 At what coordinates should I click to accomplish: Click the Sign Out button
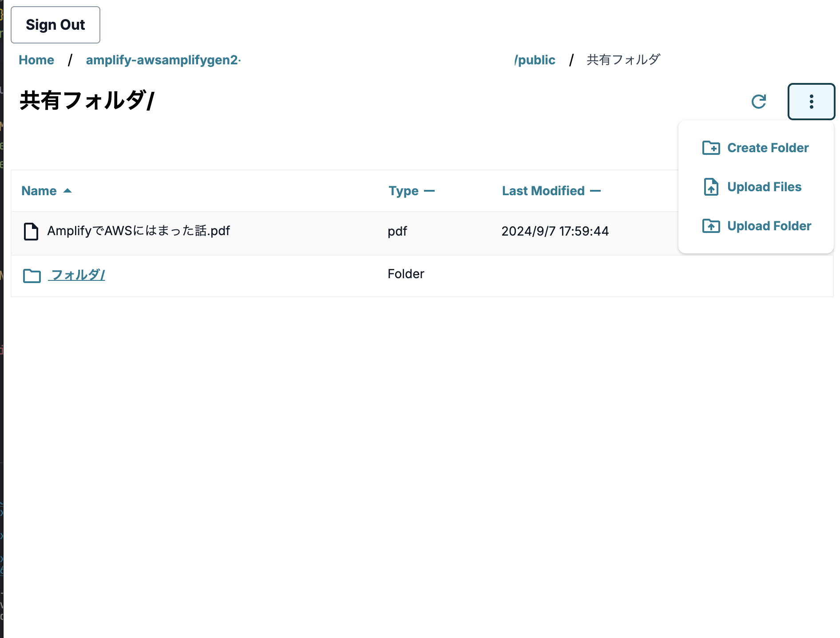(x=55, y=24)
